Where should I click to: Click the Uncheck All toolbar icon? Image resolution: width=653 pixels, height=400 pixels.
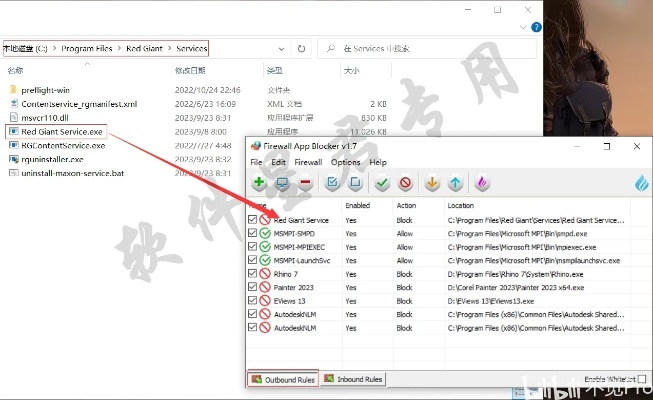click(x=355, y=182)
